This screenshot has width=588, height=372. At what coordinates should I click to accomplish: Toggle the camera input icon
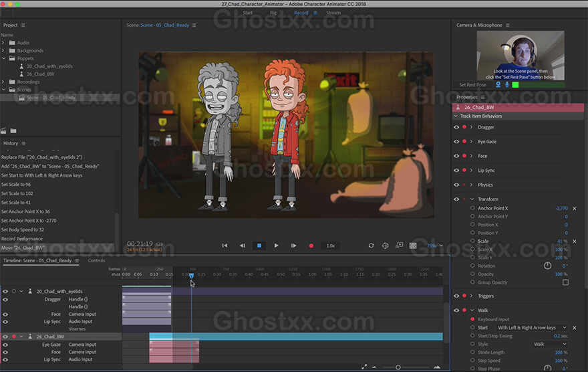click(498, 85)
